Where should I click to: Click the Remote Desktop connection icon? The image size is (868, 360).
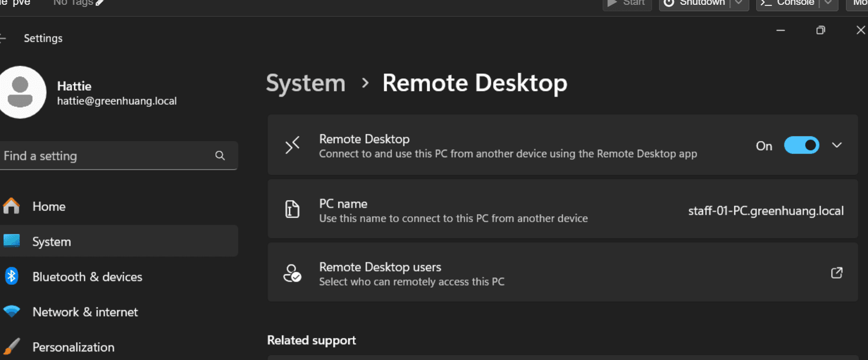tap(292, 145)
